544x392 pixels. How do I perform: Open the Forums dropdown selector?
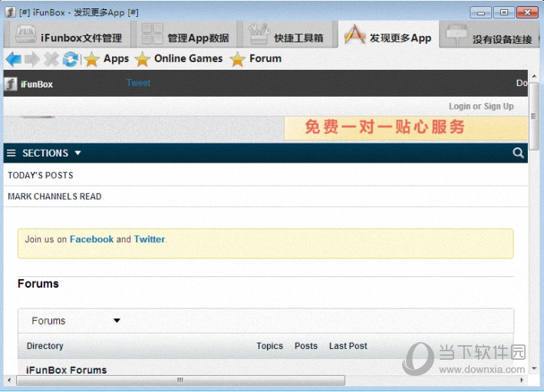coord(75,321)
